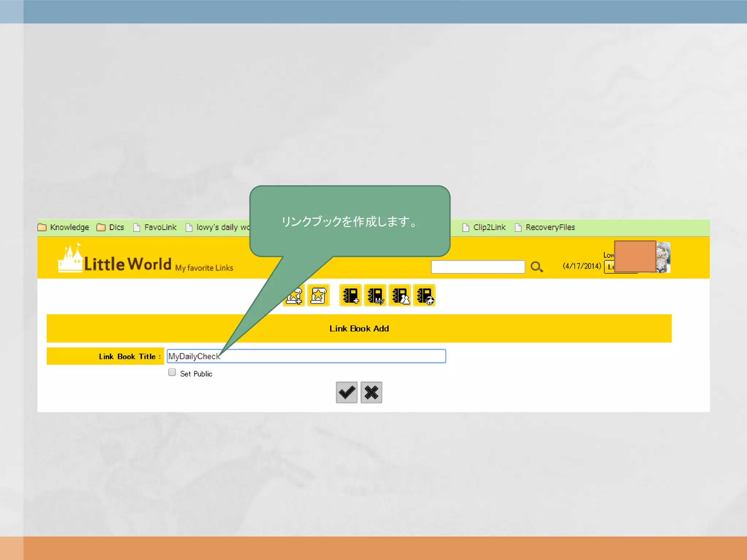Open the My link books icon
The width and height of the screenshot is (747, 560).
pyautogui.click(x=375, y=295)
